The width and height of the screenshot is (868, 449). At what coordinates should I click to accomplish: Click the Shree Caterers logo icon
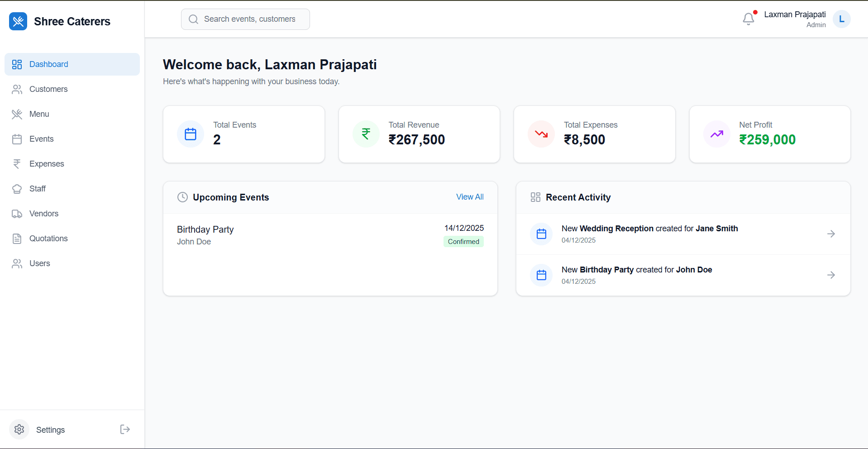coord(18,21)
